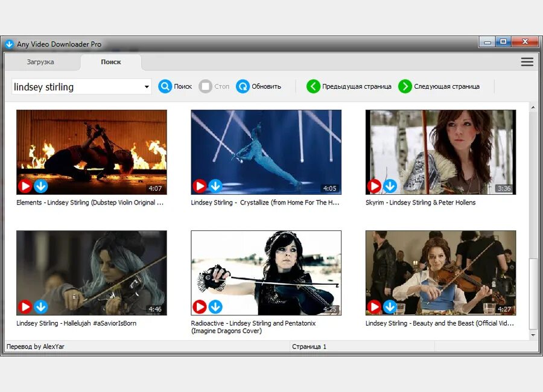Viewport: 543px width, 392px height.
Task: Click the Обновить button label
Action: [x=266, y=86]
